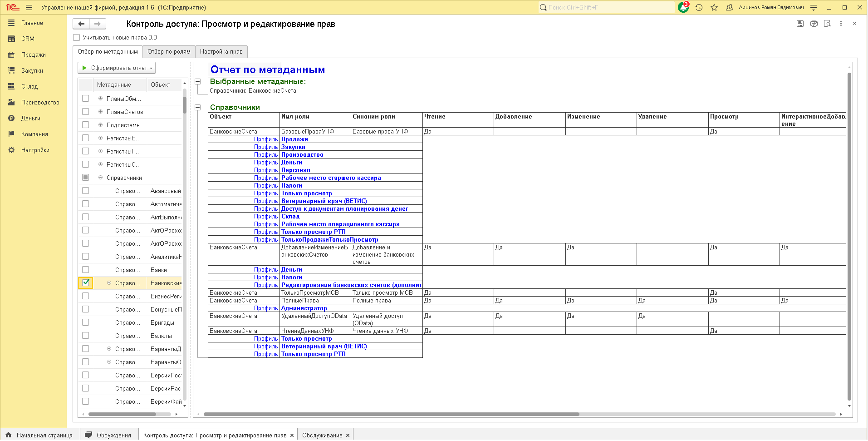868x441 pixels.
Task: Save the report using diskette icon
Action: (800, 24)
